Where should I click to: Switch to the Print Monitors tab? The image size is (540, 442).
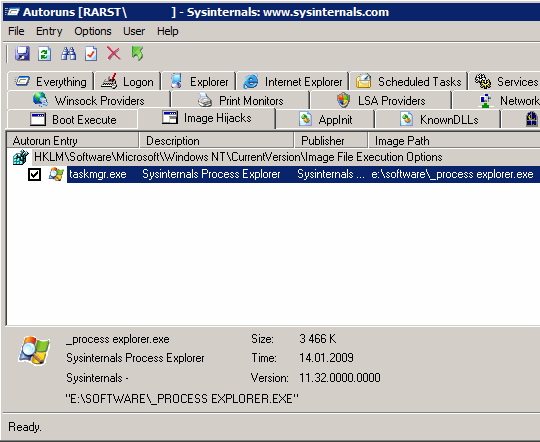pyautogui.click(x=240, y=101)
